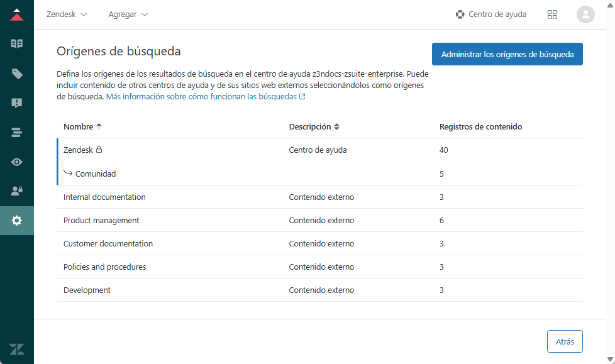Screen dimensions: 615x364
Task: Click the Atrás button
Action: pos(564,341)
